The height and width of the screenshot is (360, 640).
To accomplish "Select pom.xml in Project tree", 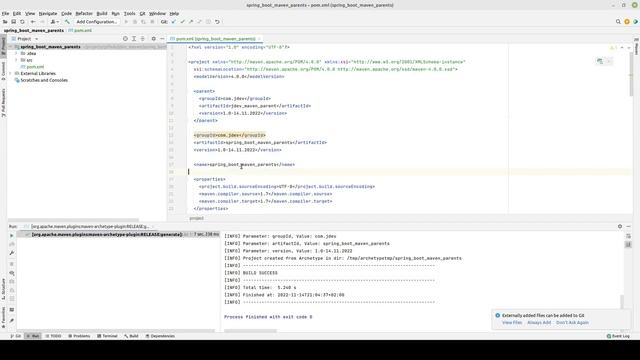I will click(35, 67).
